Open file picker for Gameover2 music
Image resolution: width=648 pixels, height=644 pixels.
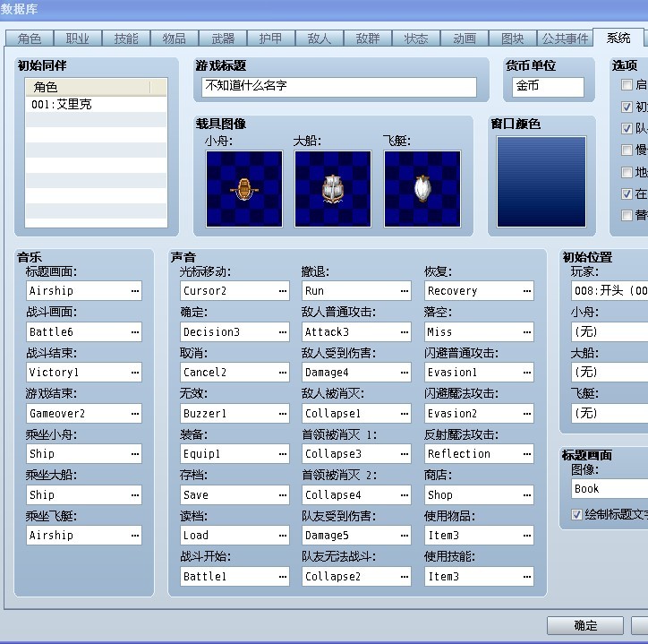(135, 413)
